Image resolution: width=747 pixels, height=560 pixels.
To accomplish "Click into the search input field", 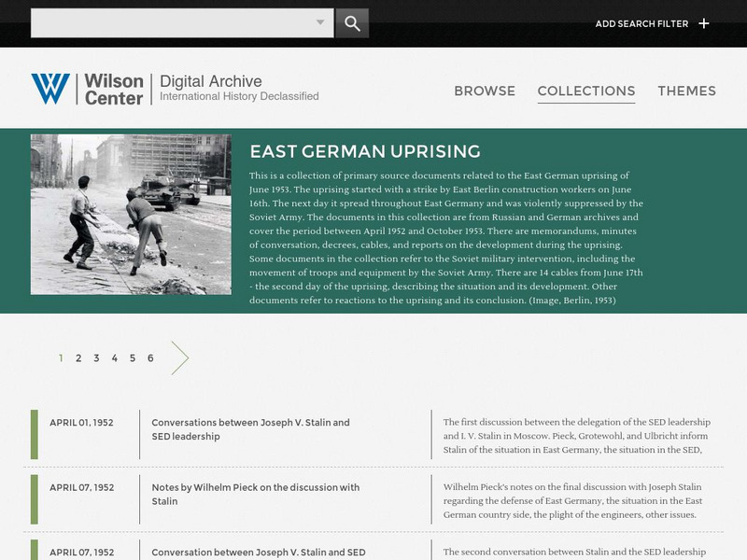I will [x=182, y=22].
